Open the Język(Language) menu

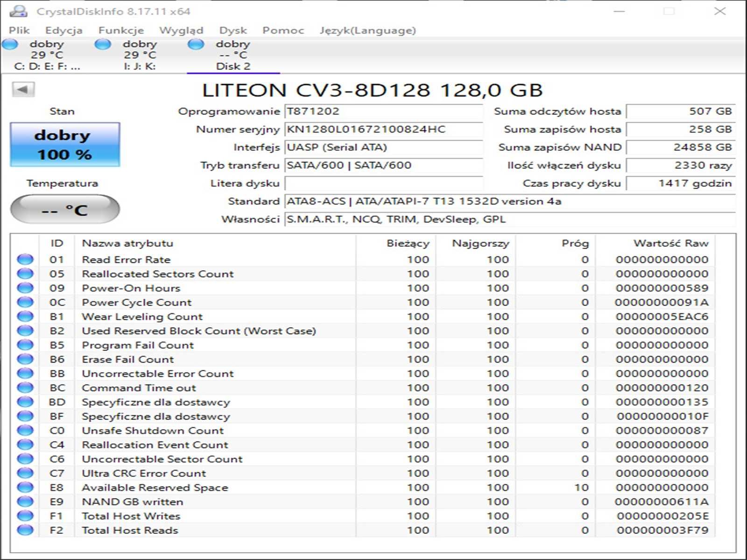(367, 30)
